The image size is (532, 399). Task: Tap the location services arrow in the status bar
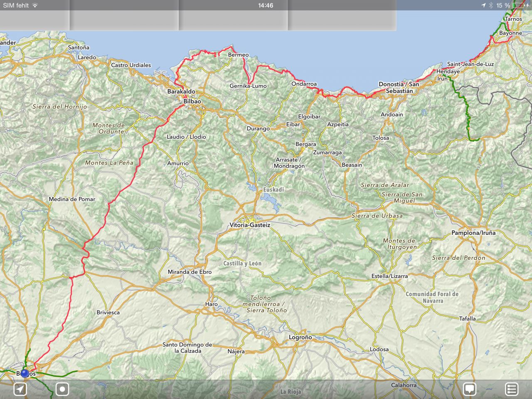[483, 5]
